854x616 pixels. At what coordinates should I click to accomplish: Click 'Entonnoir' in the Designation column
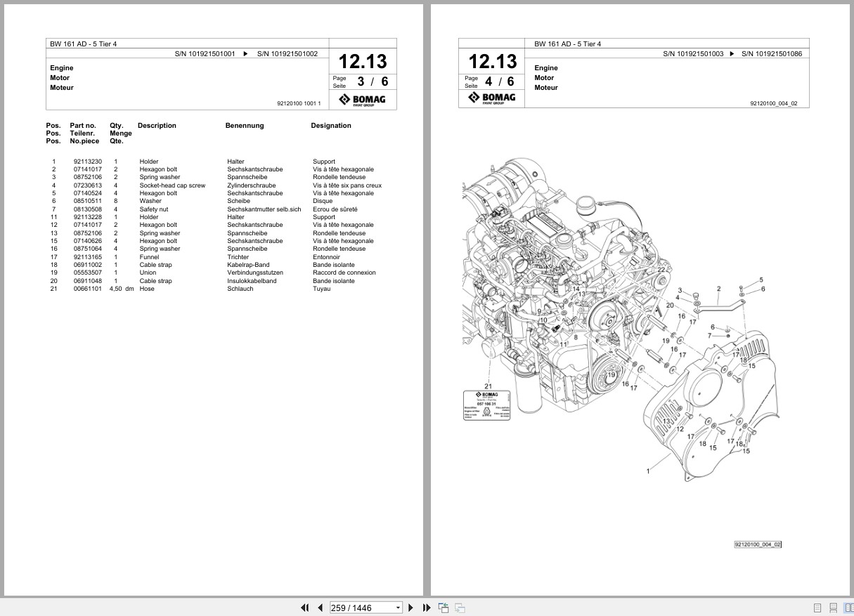(x=327, y=257)
